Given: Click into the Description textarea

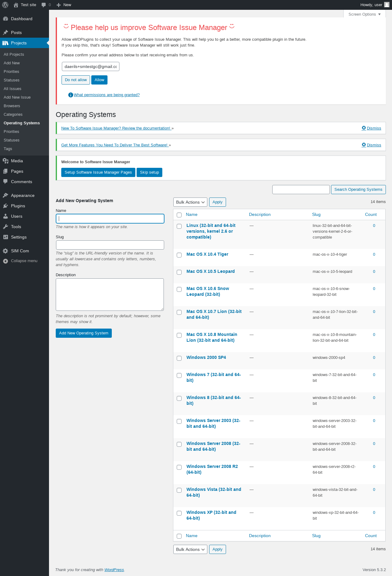Looking at the screenshot, I should (x=110, y=295).
